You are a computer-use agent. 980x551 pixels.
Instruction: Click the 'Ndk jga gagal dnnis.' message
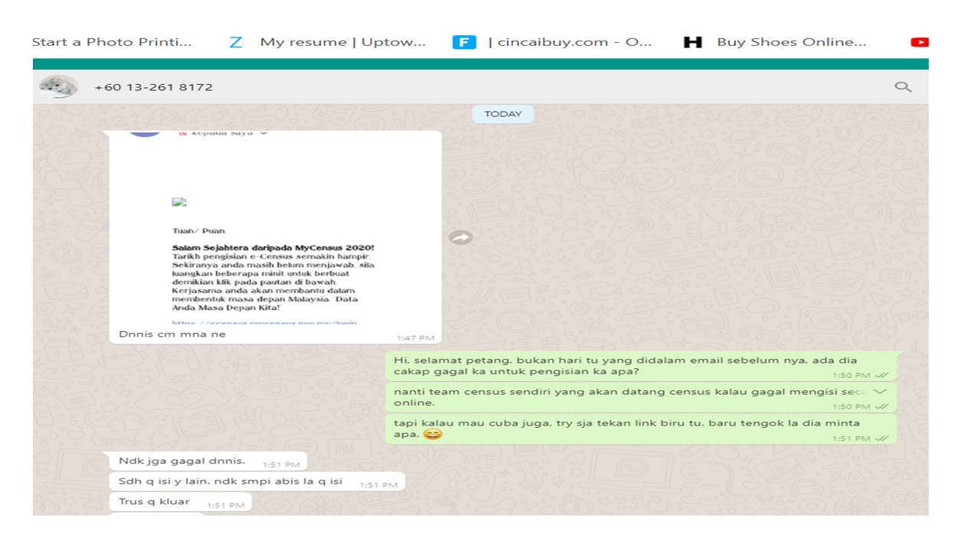(182, 461)
